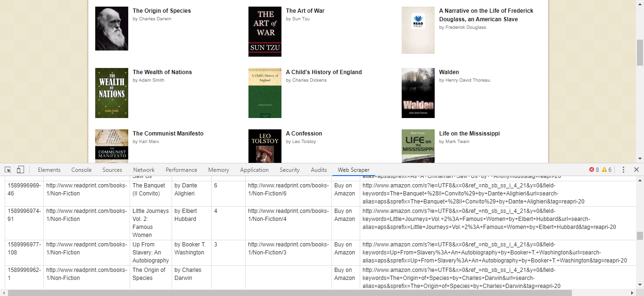The height and width of the screenshot is (296, 644).
Task: Switch to the Console tab
Action: coord(82,170)
